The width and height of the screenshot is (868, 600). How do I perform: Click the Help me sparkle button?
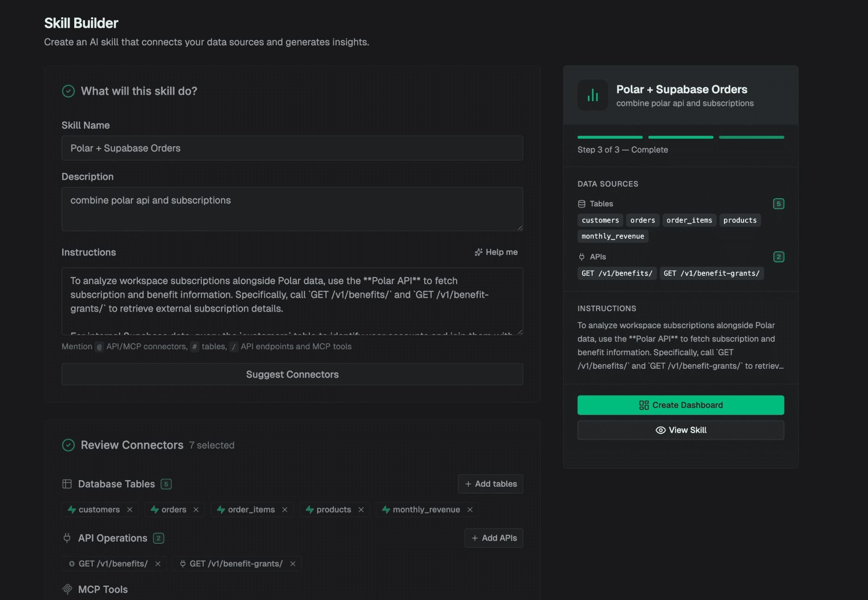[x=496, y=252]
